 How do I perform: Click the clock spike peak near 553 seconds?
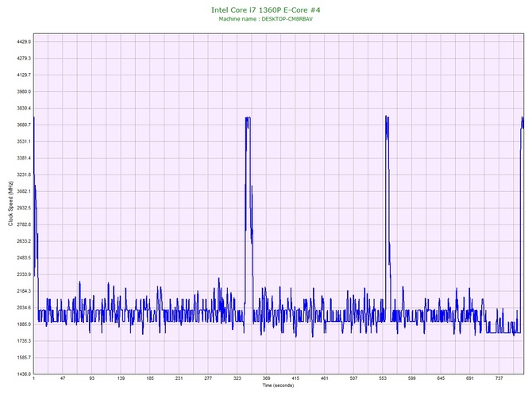pyautogui.click(x=387, y=117)
